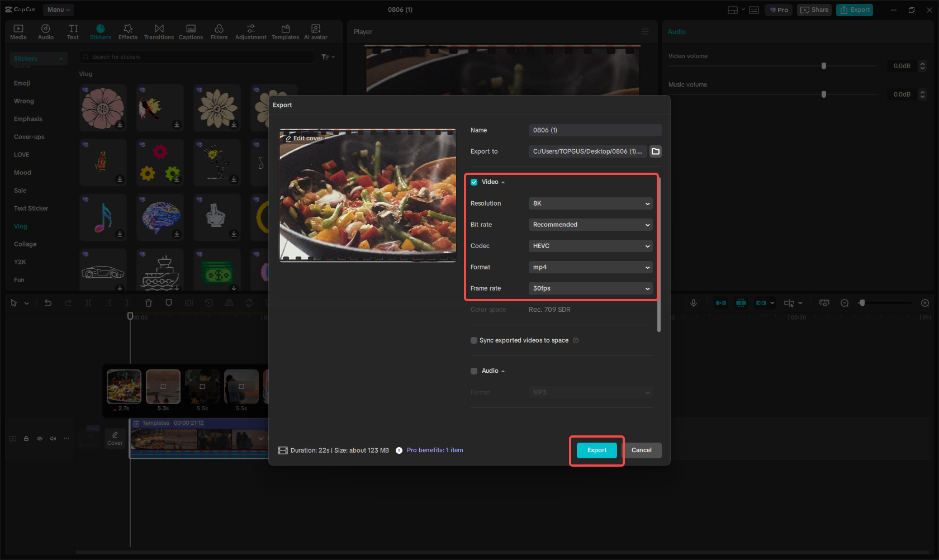
Task: Open the Menu dropdown at top left
Action: tap(58, 10)
